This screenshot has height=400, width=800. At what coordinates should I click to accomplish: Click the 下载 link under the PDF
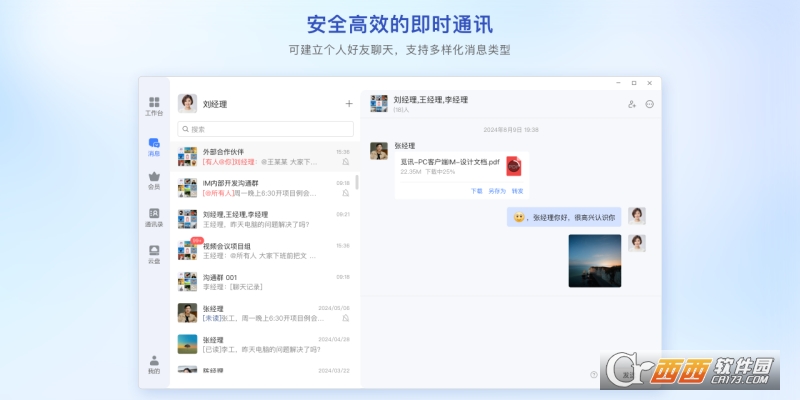[476, 190]
